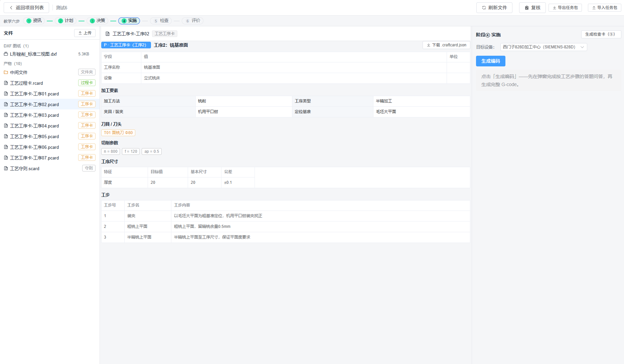Image resolution: width=624 pixels, height=364 pixels.
Task: Open the 中间文件 folder
Action: click(50, 72)
